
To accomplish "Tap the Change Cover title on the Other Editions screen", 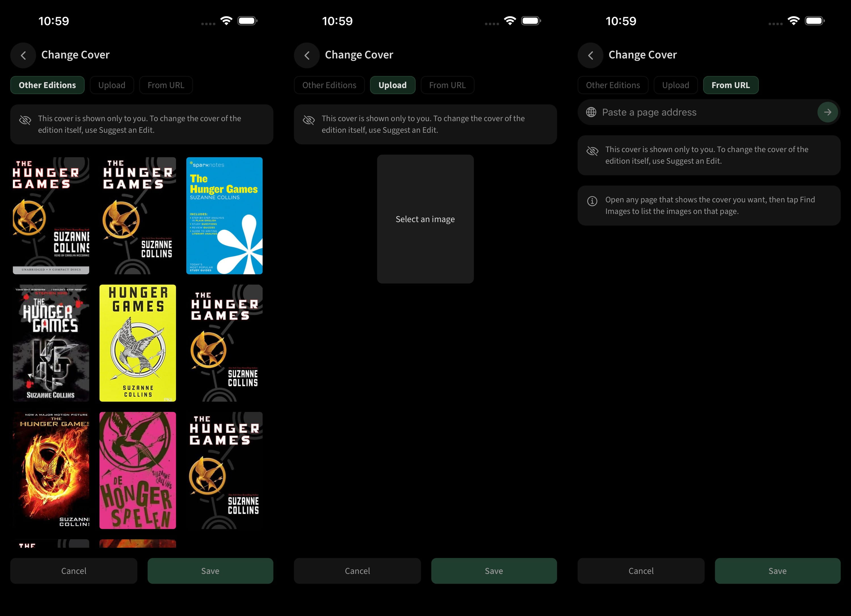I will click(x=75, y=55).
